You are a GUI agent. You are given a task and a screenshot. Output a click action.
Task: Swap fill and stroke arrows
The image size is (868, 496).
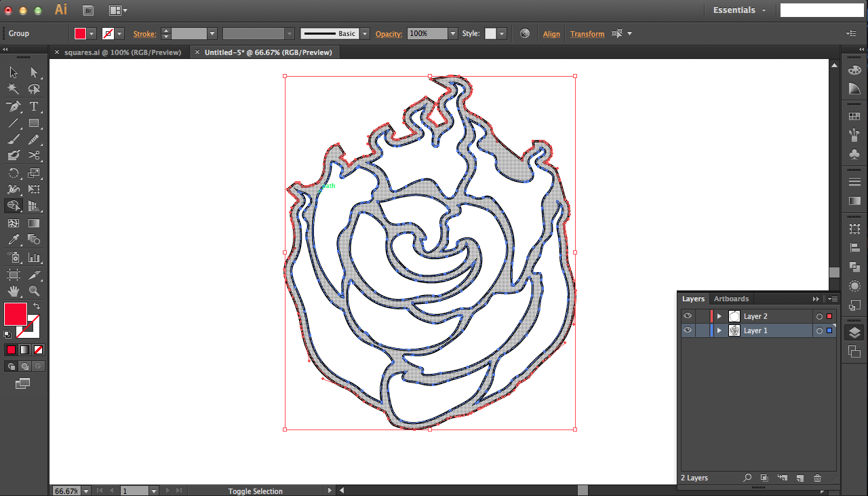[37, 306]
